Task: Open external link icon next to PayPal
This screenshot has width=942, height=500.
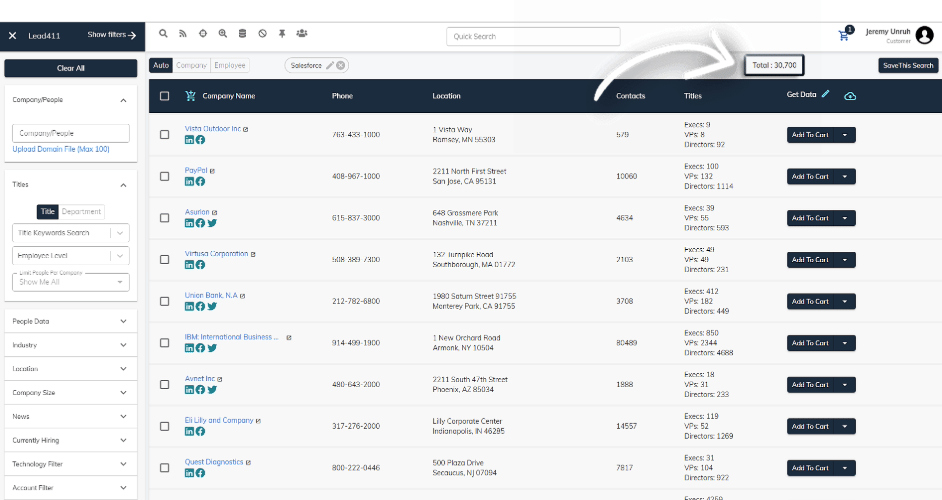Action: [x=212, y=171]
